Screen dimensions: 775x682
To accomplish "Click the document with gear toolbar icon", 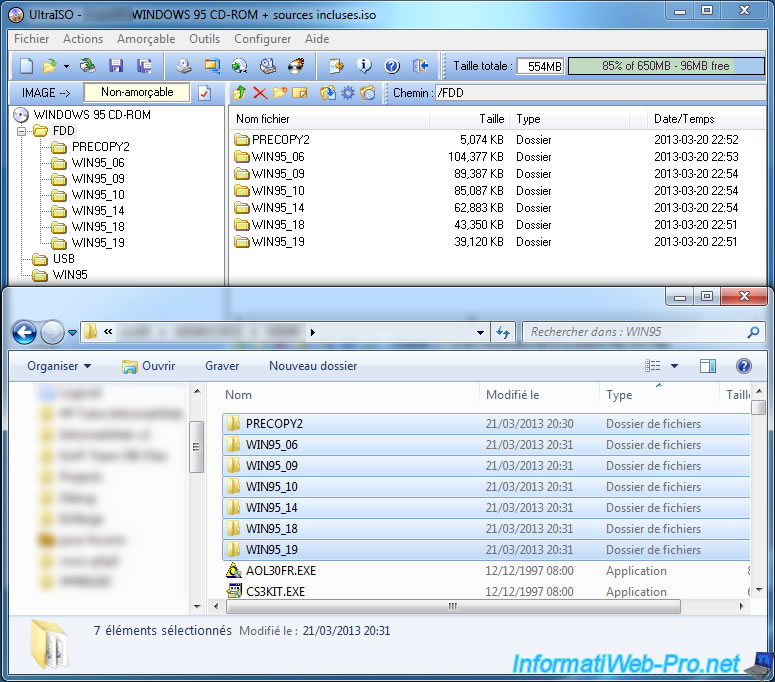I will point(336,66).
